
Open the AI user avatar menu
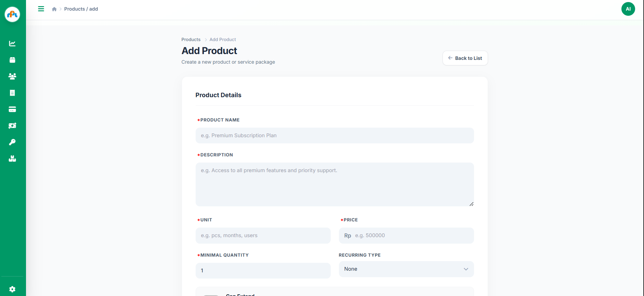[628, 9]
